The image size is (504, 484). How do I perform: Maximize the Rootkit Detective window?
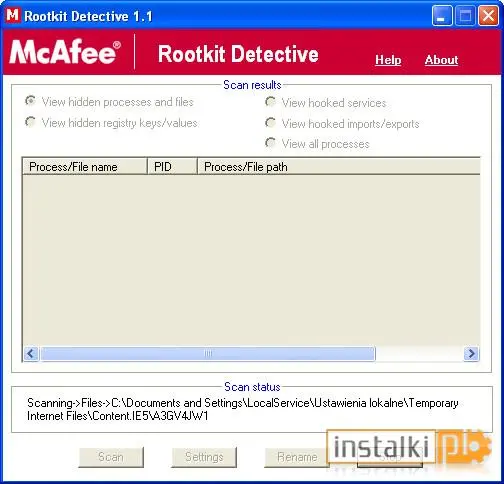click(465, 16)
